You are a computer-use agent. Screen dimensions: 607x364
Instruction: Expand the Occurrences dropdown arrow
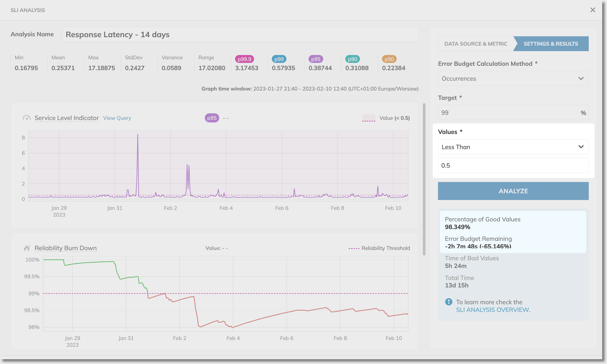click(581, 79)
